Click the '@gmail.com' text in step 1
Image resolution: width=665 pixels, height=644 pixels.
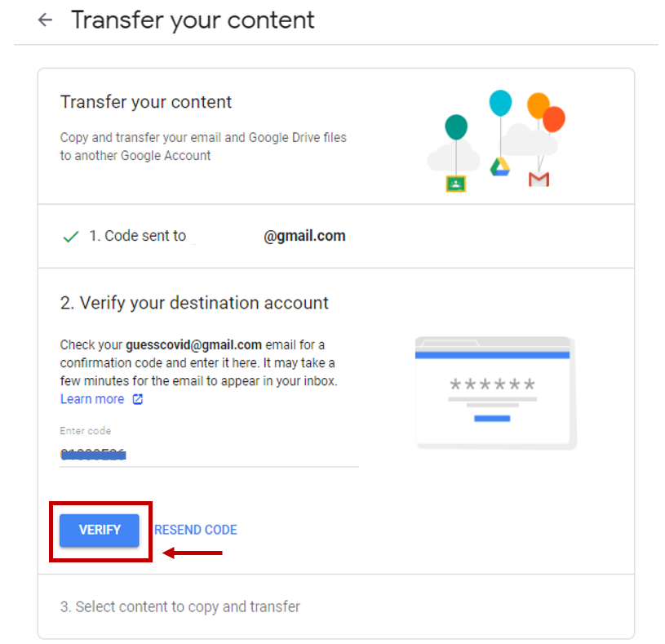click(x=304, y=236)
